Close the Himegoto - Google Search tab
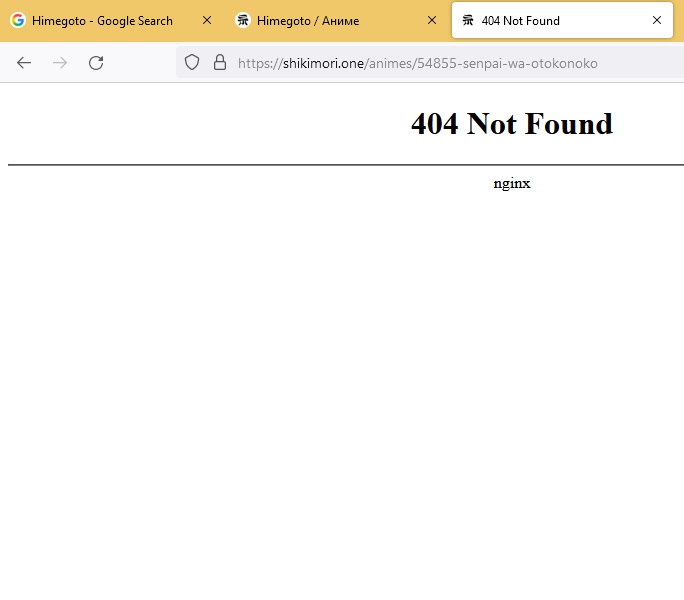684x600 pixels. tap(207, 20)
